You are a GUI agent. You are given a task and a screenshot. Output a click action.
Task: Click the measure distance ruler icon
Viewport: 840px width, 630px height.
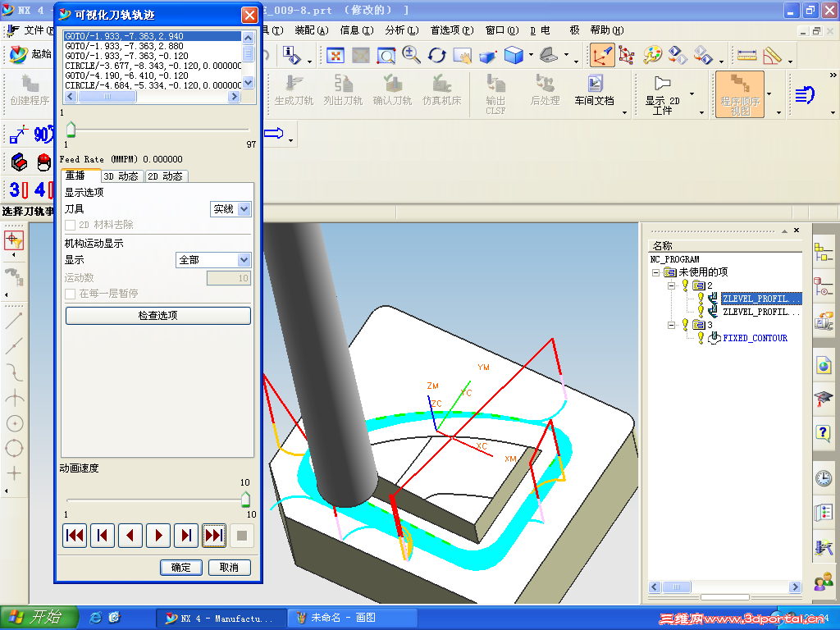[x=746, y=55]
